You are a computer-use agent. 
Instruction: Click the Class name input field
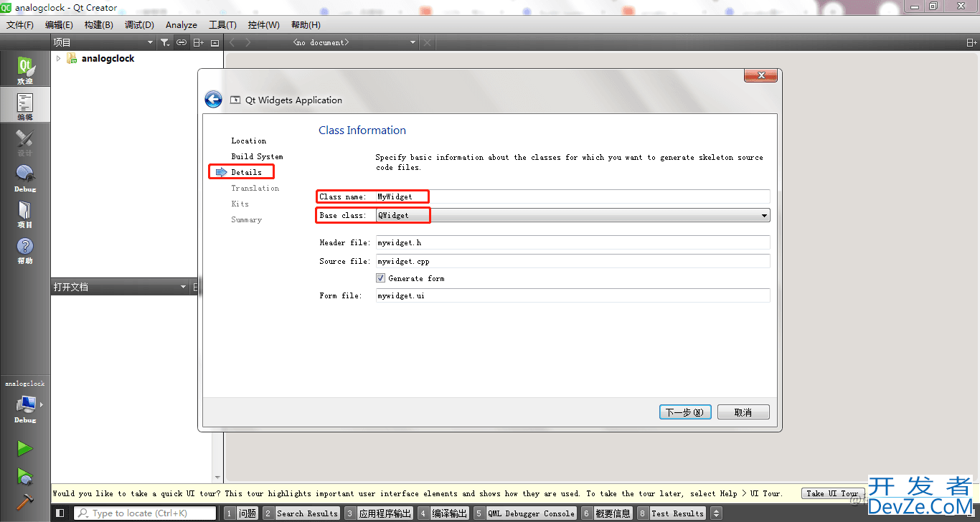[573, 196]
